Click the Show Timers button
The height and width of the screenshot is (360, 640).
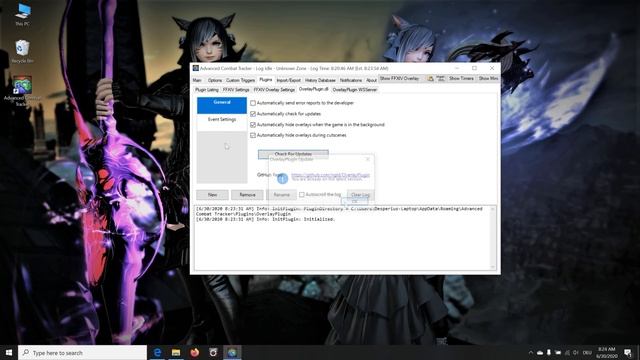(x=461, y=78)
